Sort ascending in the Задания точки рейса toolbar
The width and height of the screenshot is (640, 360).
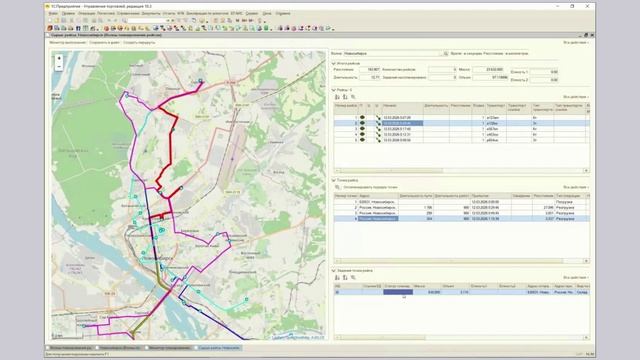337,278
